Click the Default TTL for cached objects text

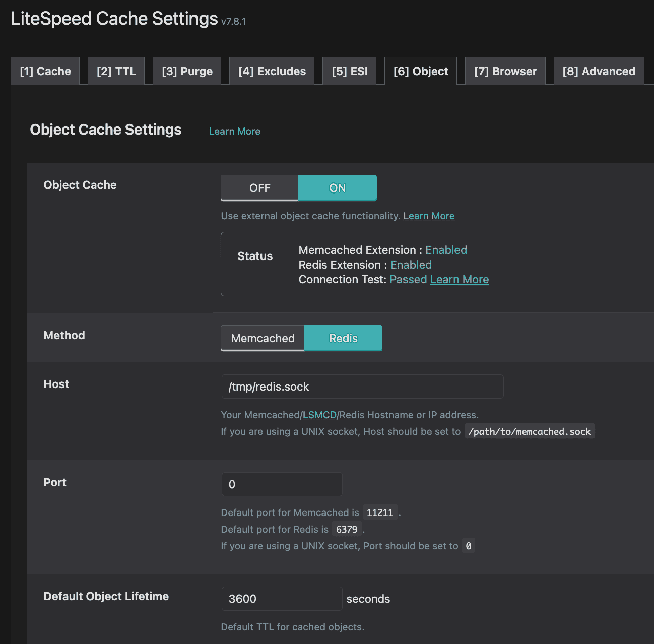tap(293, 627)
